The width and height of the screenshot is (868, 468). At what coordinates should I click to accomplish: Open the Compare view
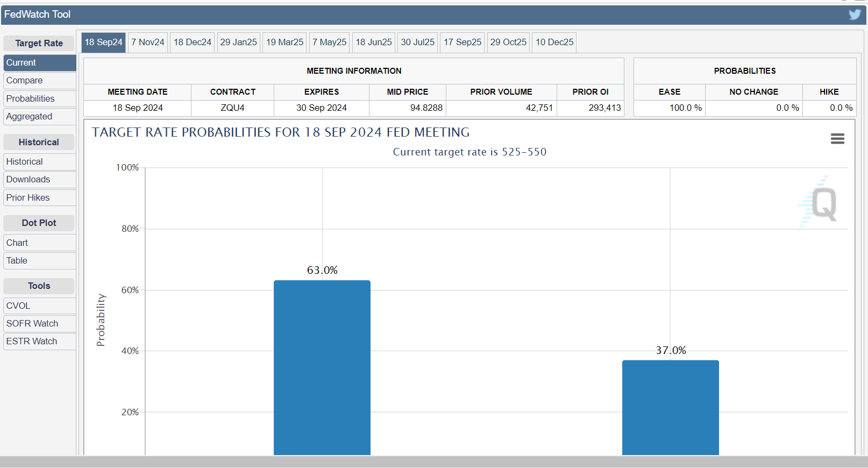pos(39,81)
